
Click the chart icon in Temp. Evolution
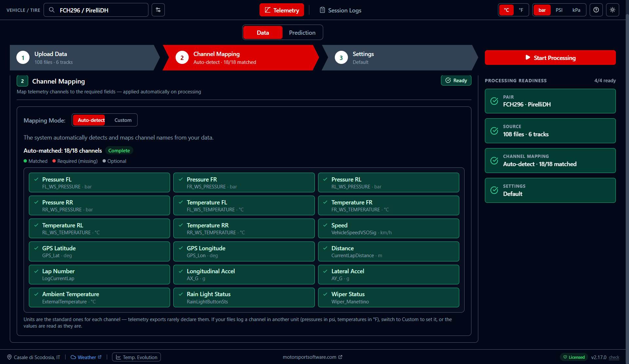click(x=119, y=357)
